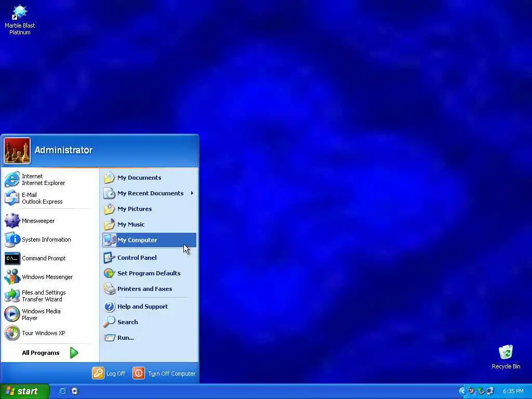Open My Documents folder
Screen dimensions: 532x399
click(x=149, y=178)
